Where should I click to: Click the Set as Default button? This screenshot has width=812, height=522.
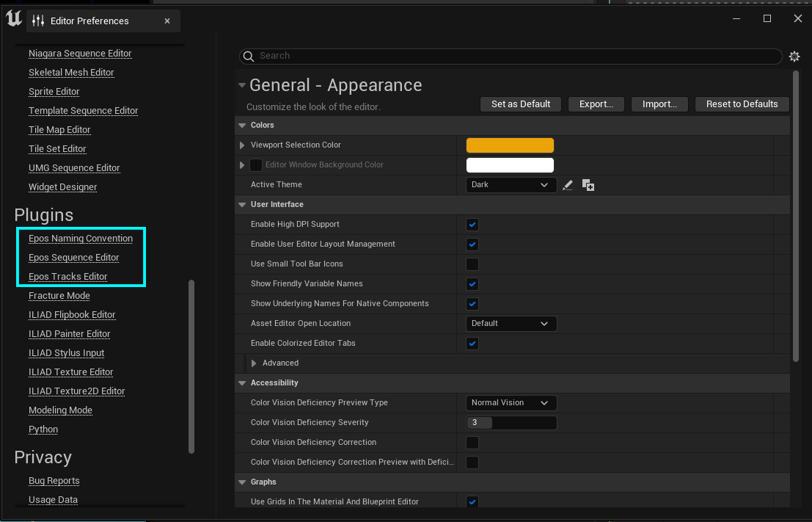point(521,104)
